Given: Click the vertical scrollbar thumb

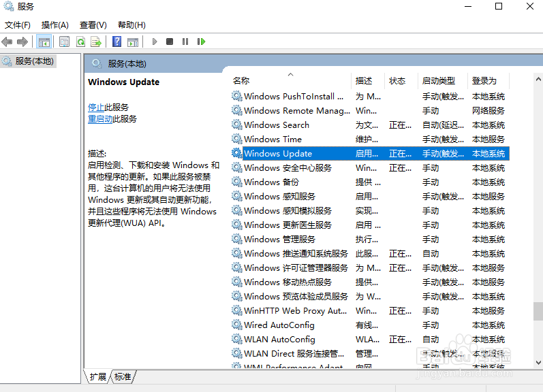Looking at the screenshot, I should coord(538,312).
